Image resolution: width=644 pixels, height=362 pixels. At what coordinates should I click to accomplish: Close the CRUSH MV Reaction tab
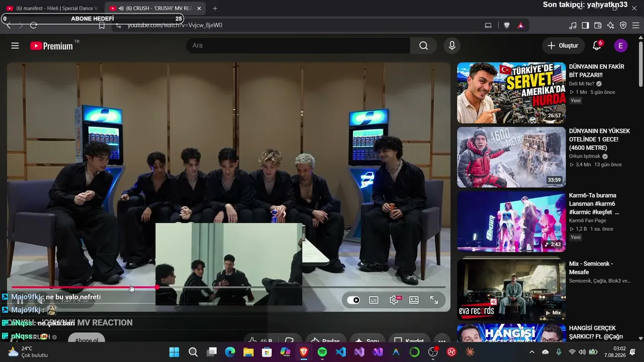199,9
